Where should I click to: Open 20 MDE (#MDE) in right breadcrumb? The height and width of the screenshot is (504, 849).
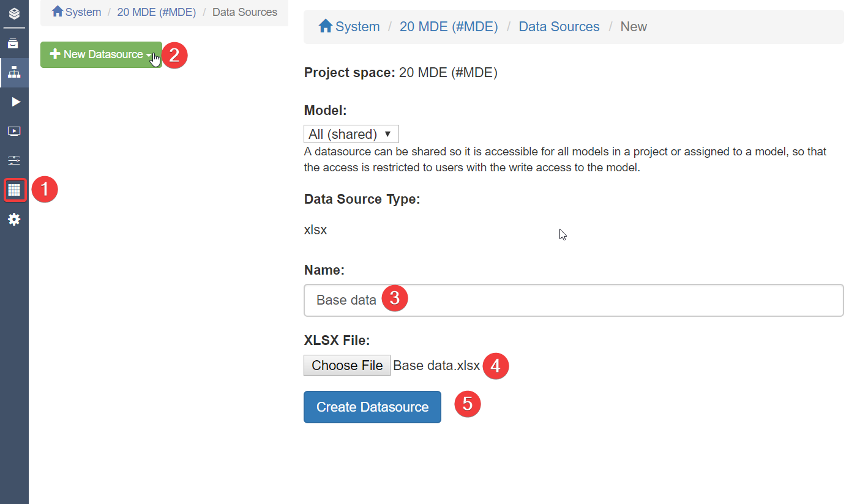[448, 27]
